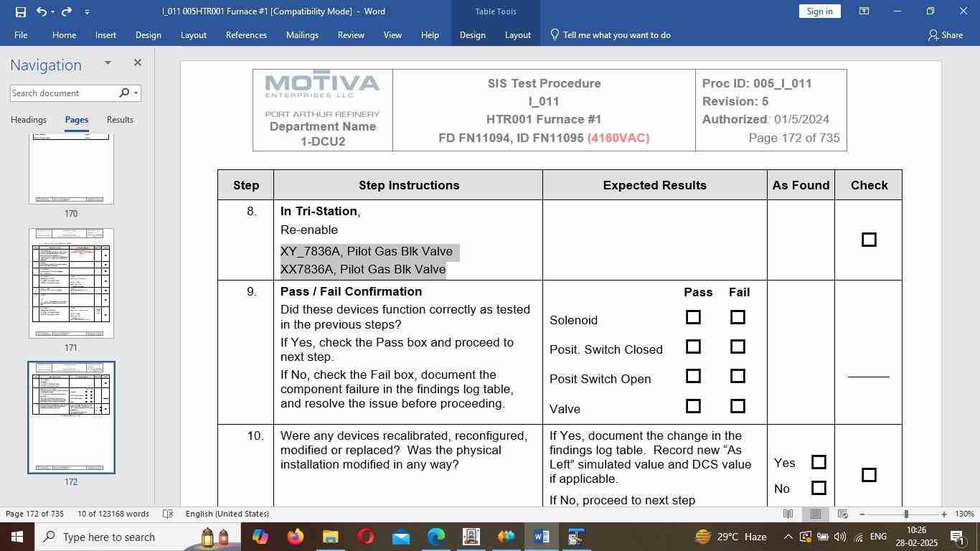
Task: Close the Navigation pane
Action: pyautogui.click(x=138, y=63)
